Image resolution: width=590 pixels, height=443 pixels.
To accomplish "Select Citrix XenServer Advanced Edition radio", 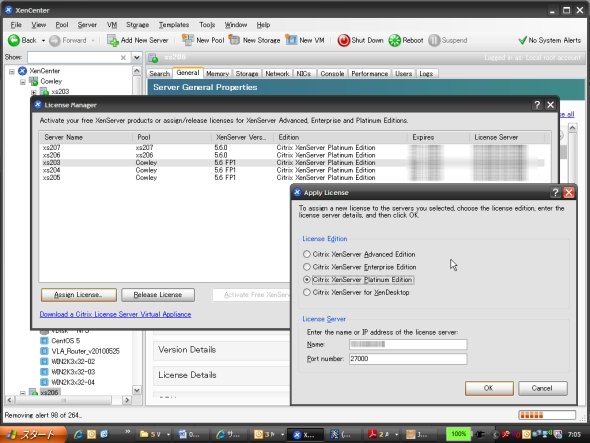I will 307,254.
